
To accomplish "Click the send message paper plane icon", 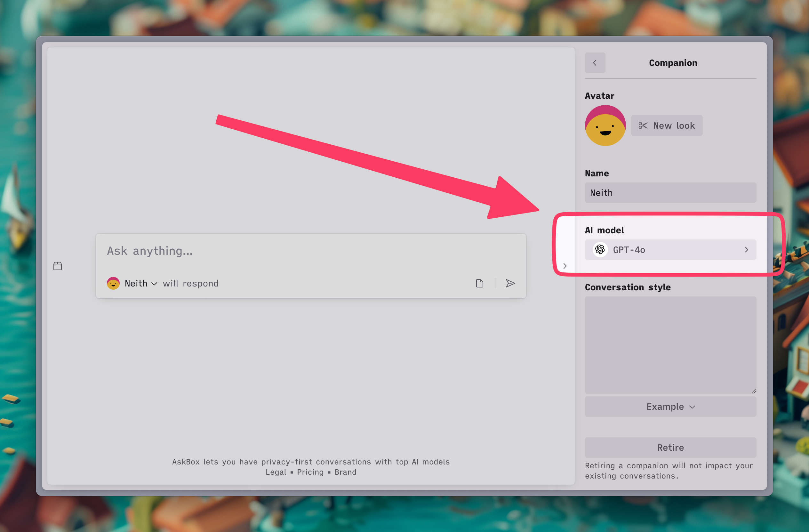I will point(510,283).
